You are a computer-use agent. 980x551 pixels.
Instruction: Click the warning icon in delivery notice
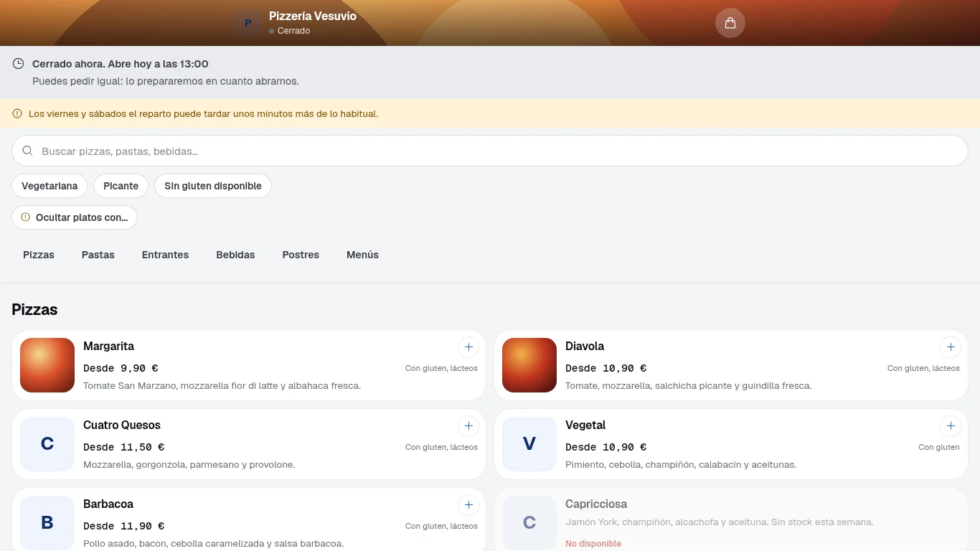[17, 113]
